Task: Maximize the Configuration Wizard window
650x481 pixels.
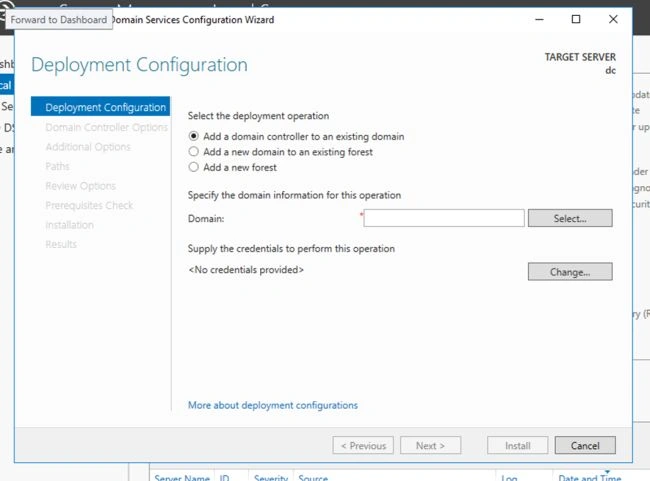Action: click(x=576, y=19)
